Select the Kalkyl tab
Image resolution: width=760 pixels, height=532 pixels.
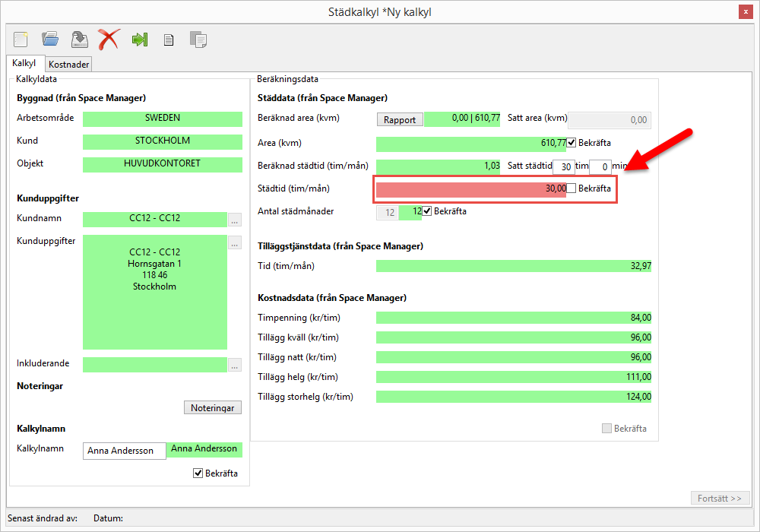coord(24,64)
